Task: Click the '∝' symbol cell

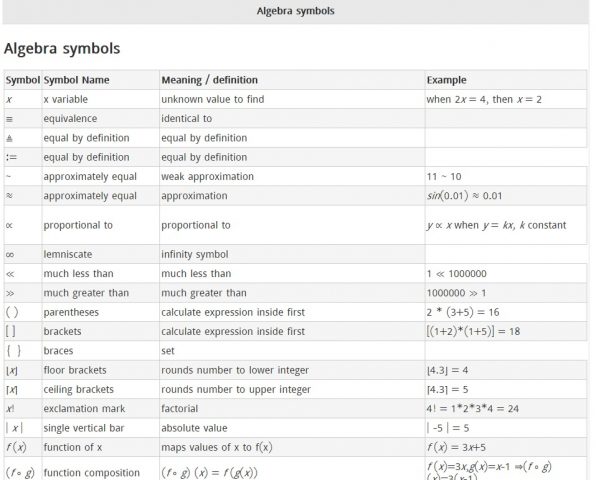Action: (10, 225)
